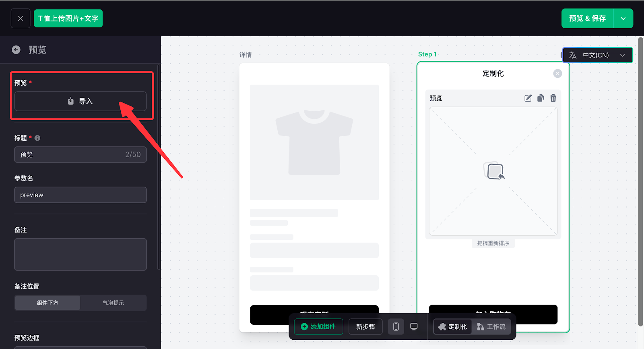Switch to the 工作流 tab
The width and height of the screenshot is (644, 349).
click(x=491, y=326)
